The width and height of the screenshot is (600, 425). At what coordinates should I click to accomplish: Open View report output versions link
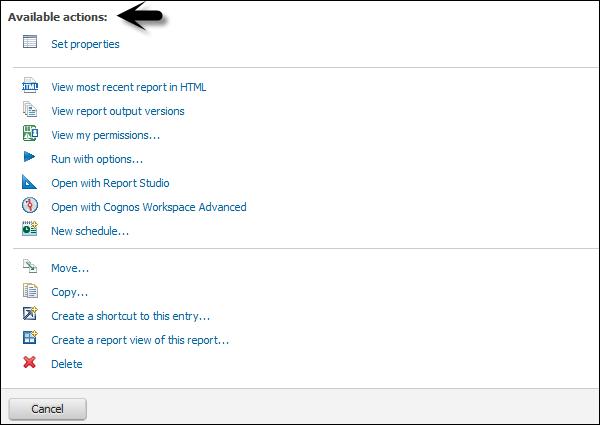(x=117, y=111)
